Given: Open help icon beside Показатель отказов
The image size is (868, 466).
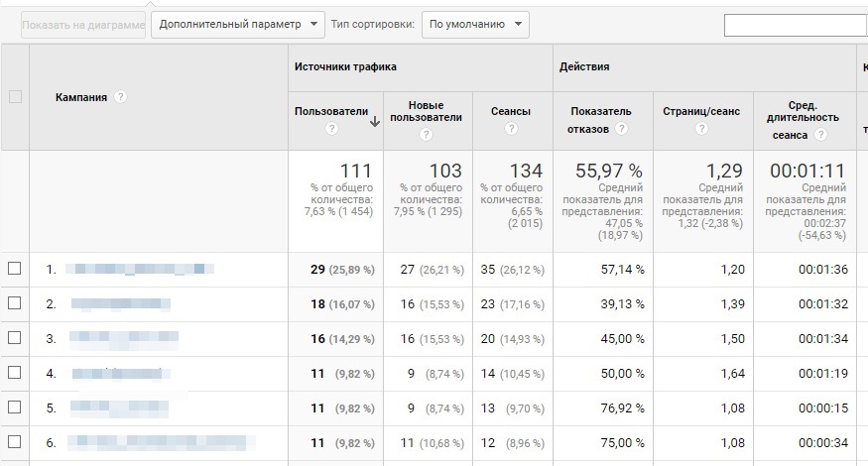Looking at the screenshot, I should (x=622, y=129).
